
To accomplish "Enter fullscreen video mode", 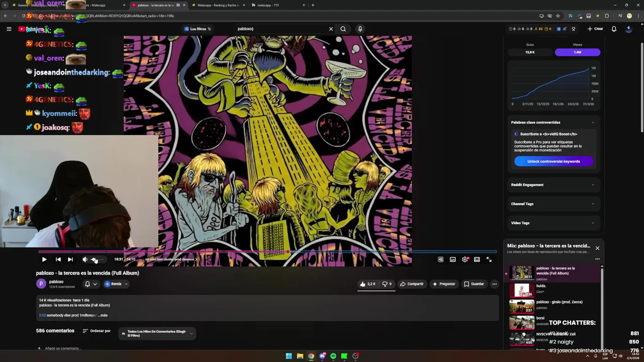I will click(489, 259).
